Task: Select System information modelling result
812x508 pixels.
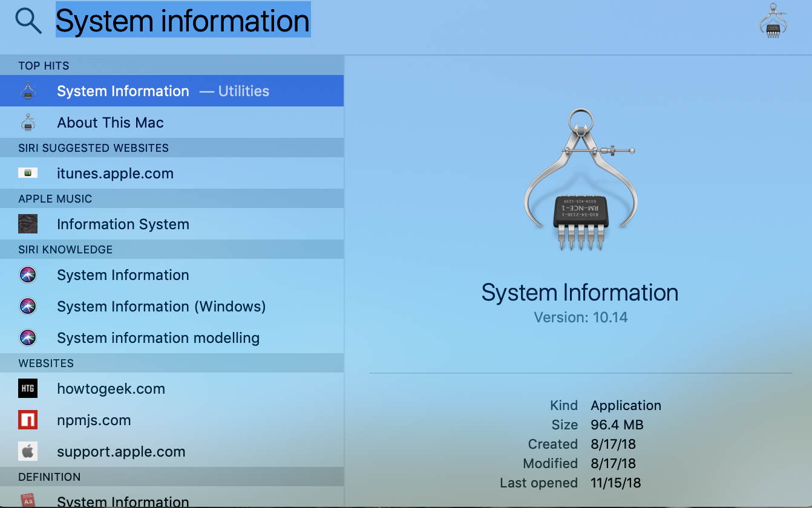Action: tap(172, 337)
